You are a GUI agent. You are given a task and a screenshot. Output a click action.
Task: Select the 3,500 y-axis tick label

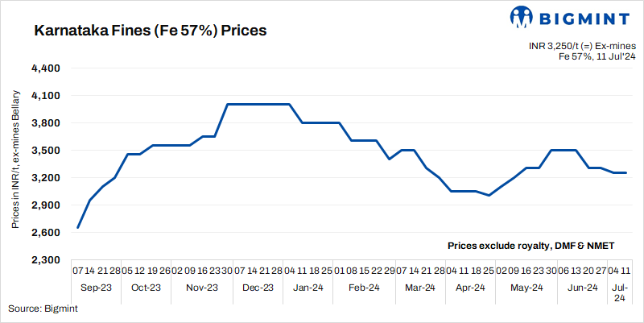click(46, 151)
